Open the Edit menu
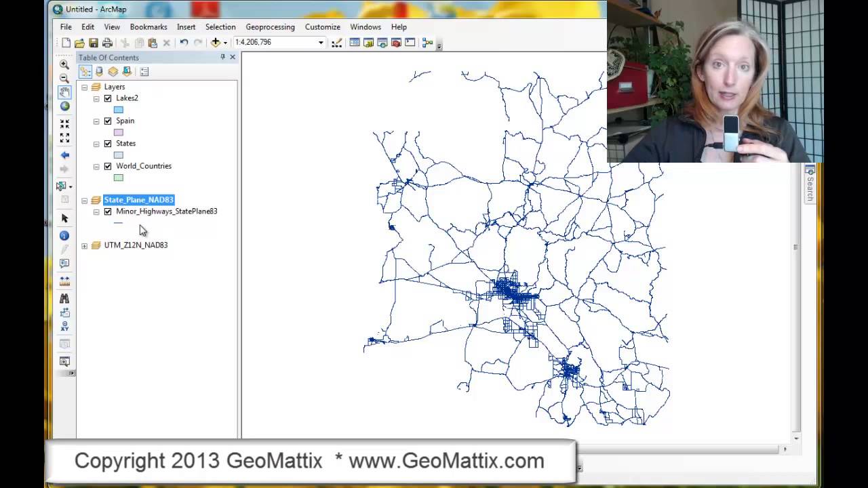The height and width of the screenshot is (488, 868). pos(88,27)
